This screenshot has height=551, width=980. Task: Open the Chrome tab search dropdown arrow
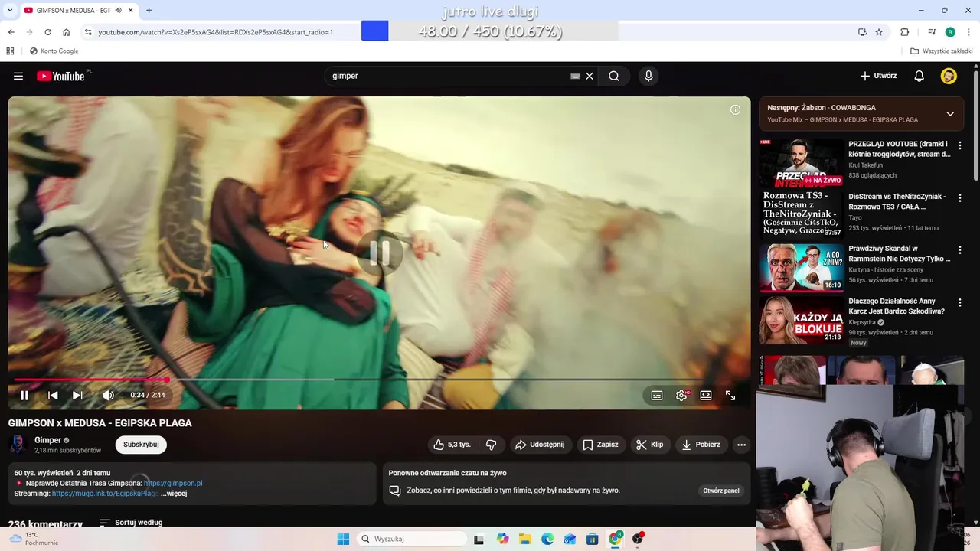pos(10,11)
